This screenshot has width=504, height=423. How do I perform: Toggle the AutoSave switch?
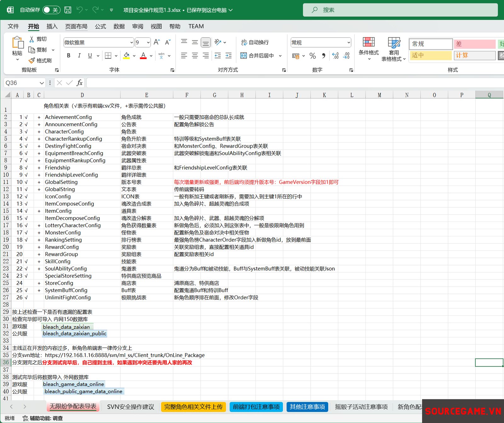(51, 10)
